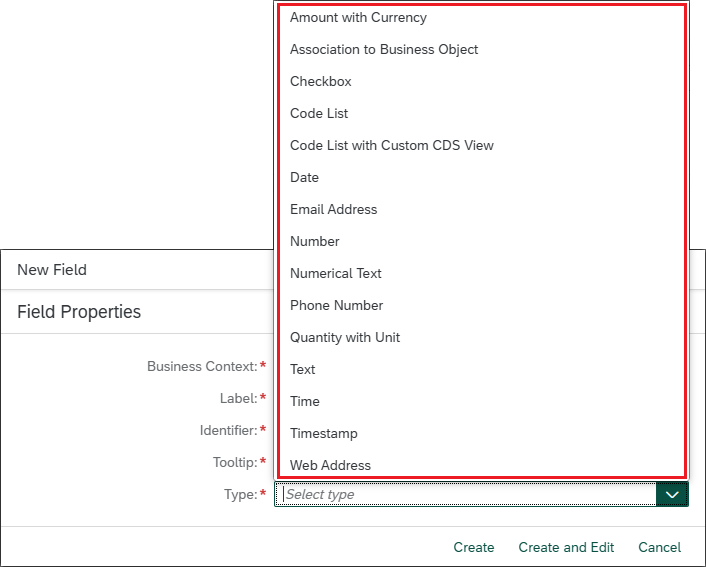Pick 'Phone Number' field type
This screenshot has height=567, width=706.
[337, 305]
